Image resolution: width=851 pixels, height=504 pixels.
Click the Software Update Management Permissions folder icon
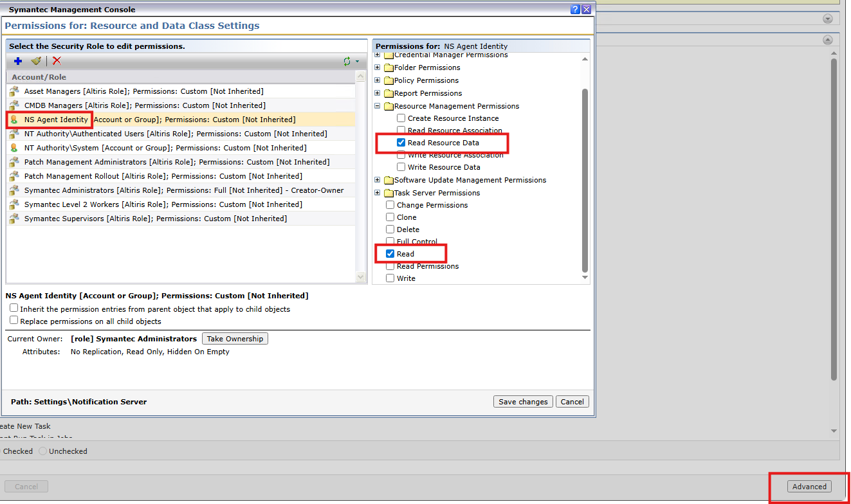coord(389,180)
